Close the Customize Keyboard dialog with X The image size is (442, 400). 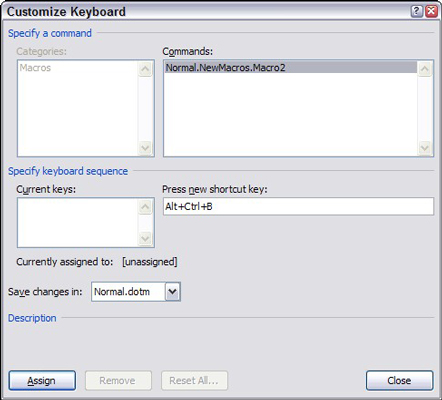click(431, 11)
